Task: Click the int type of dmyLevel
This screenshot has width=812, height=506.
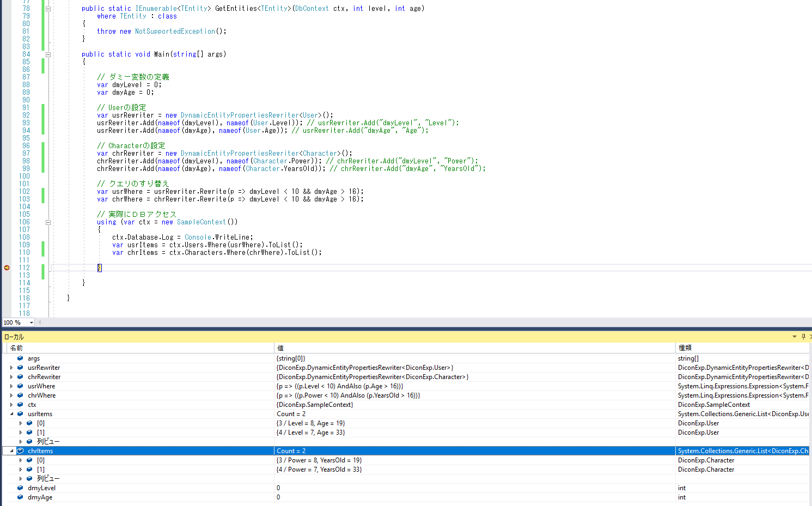Action: click(682, 488)
